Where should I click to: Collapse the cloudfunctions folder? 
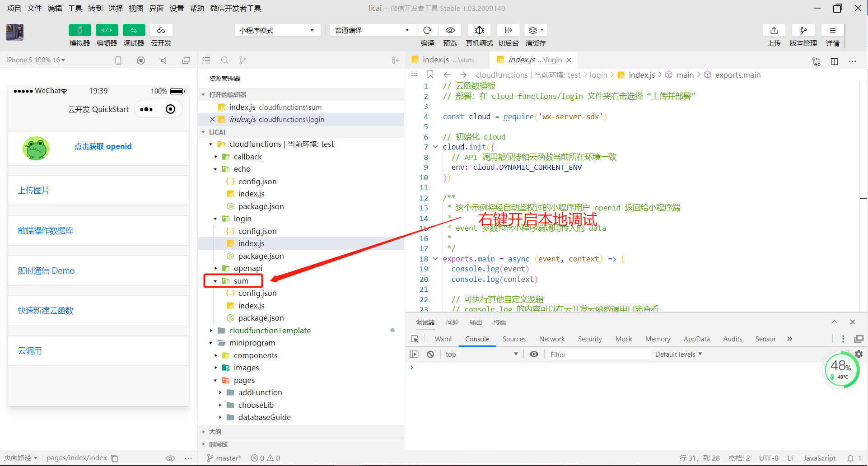pos(211,144)
